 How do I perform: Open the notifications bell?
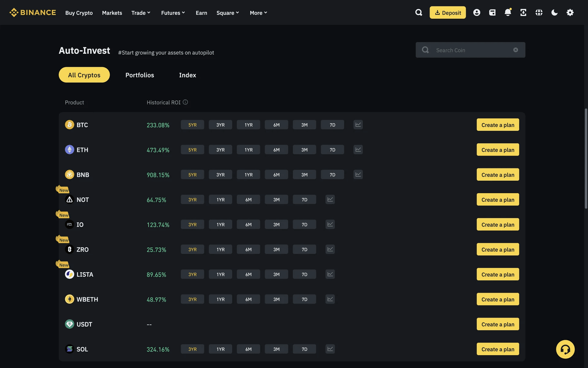(507, 13)
